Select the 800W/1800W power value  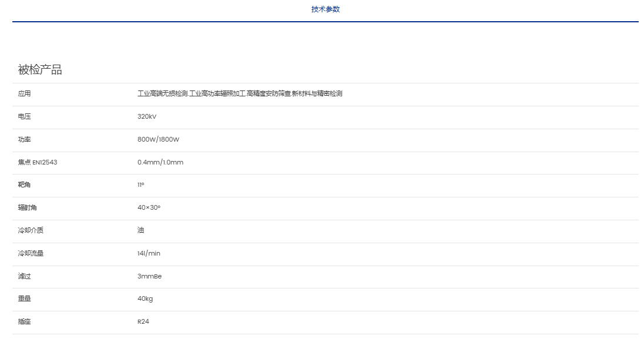point(159,139)
